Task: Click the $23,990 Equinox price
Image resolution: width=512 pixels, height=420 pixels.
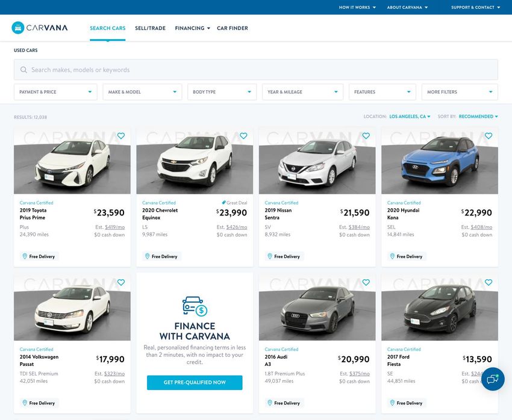Action: point(232,212)
